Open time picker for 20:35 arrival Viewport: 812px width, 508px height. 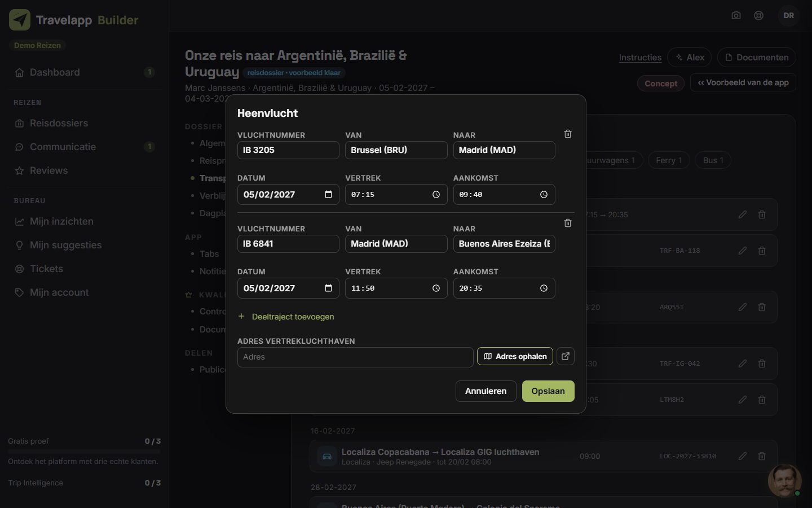point(544,288)
